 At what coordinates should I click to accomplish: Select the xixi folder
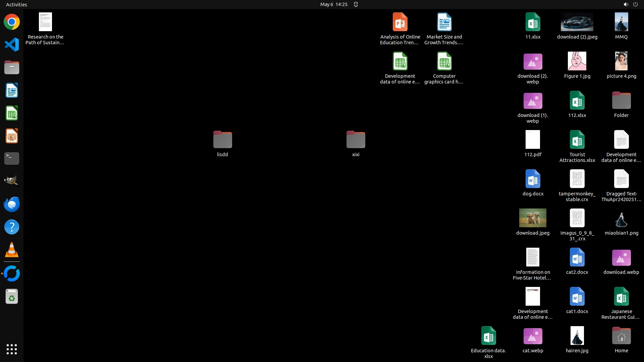coord(356,140)
